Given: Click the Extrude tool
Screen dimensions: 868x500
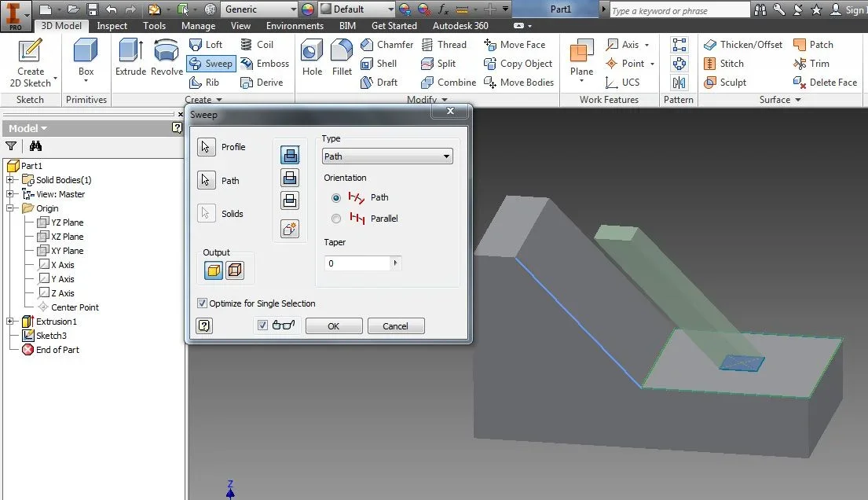Looking at the screenshot, I should coord(130,57).
